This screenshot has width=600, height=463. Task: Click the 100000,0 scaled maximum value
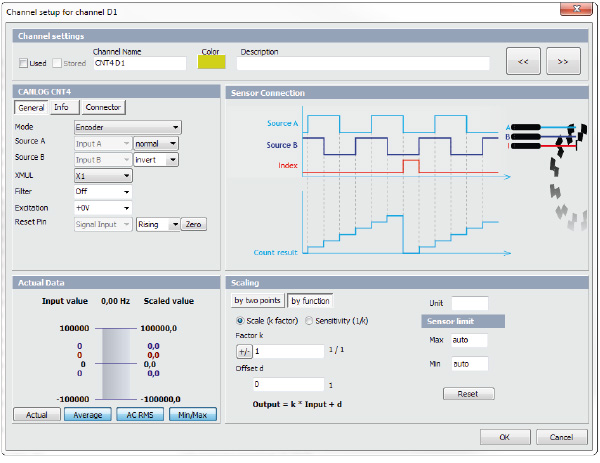pos(159,328)
